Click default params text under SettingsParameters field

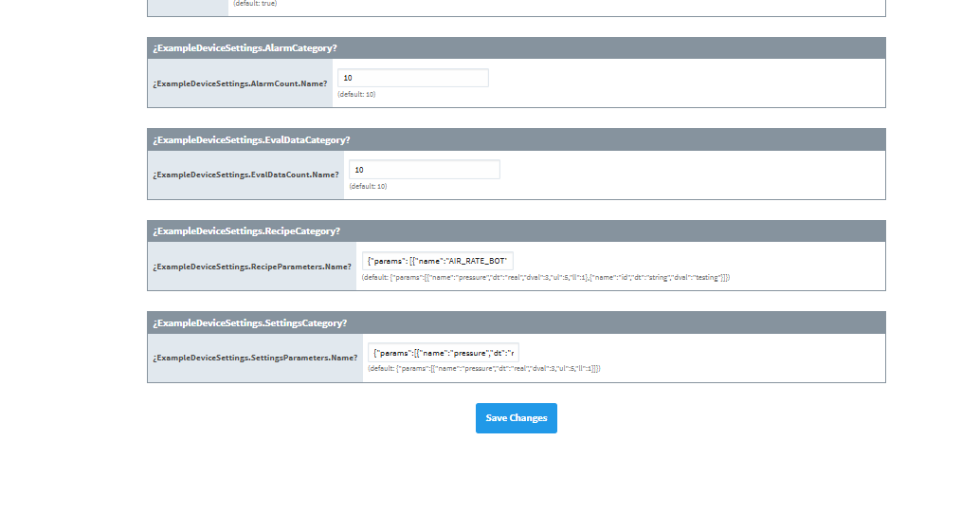pyautogui.click(x=483, y=369)
